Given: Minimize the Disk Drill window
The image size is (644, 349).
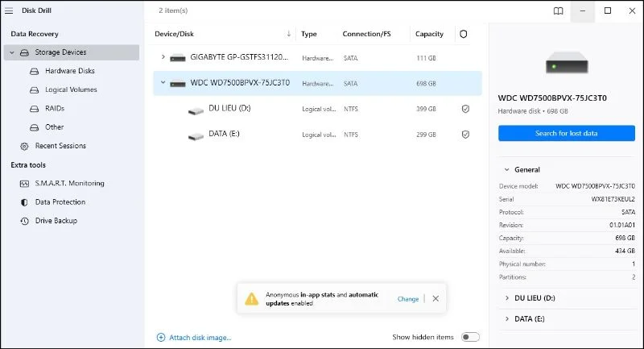Looking at the screenshot, I should 582,11.
